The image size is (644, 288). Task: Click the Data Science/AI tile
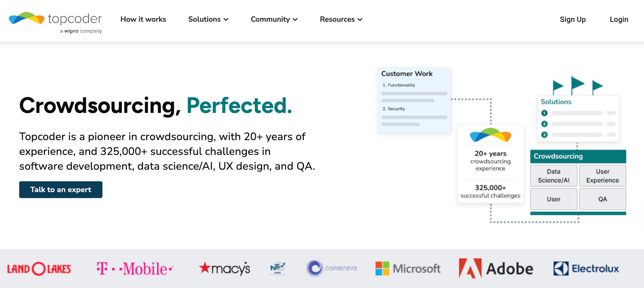pos(553,176)
